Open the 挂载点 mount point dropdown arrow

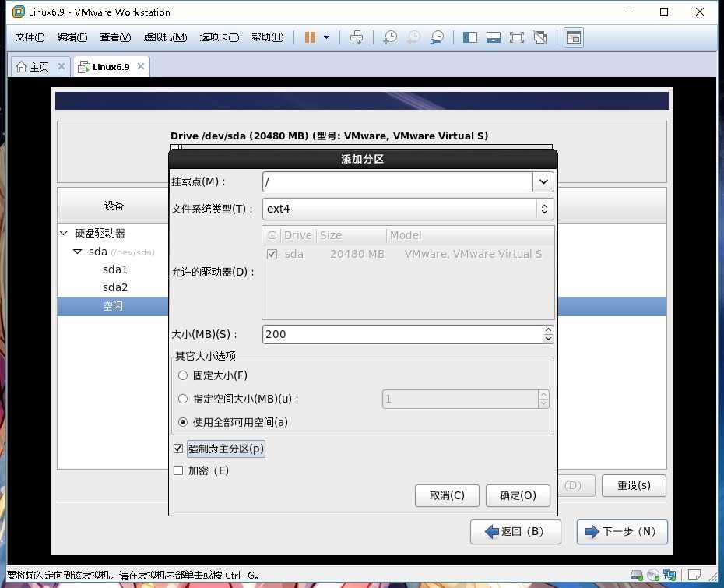543,182
